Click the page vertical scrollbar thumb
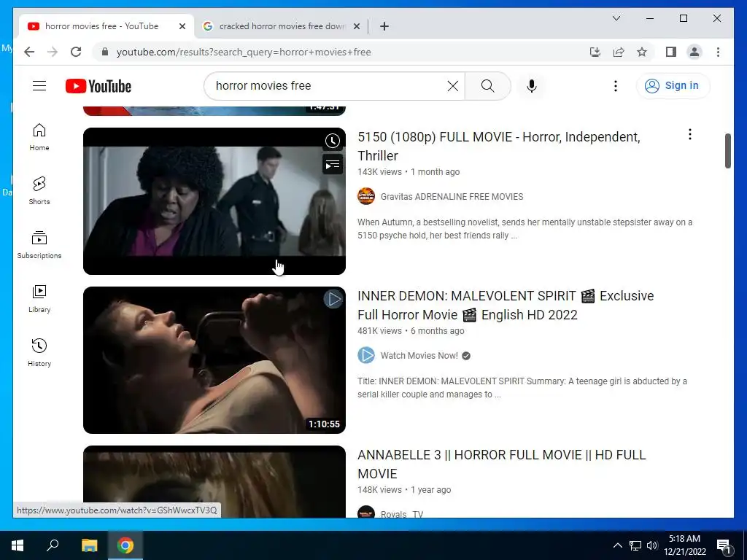Viewport: 747px width, 560px height. click(727, 150)
